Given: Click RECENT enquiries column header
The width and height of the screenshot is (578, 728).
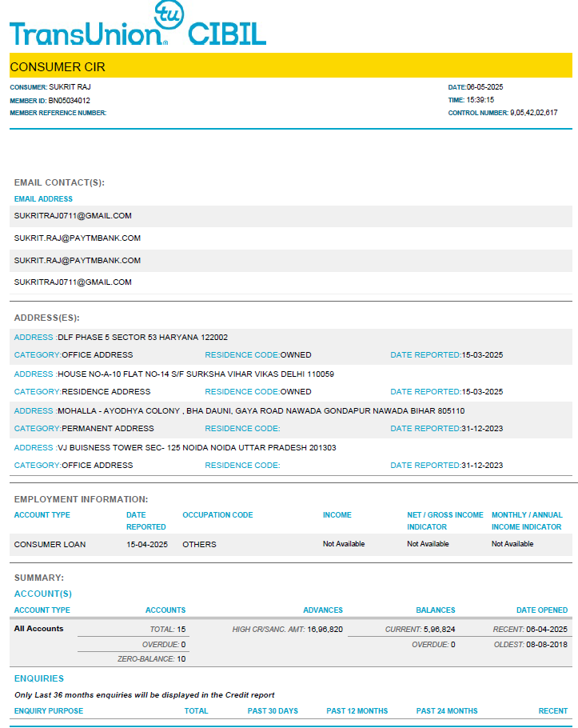Looking at the screenshot, I should (x=553, y=711).
